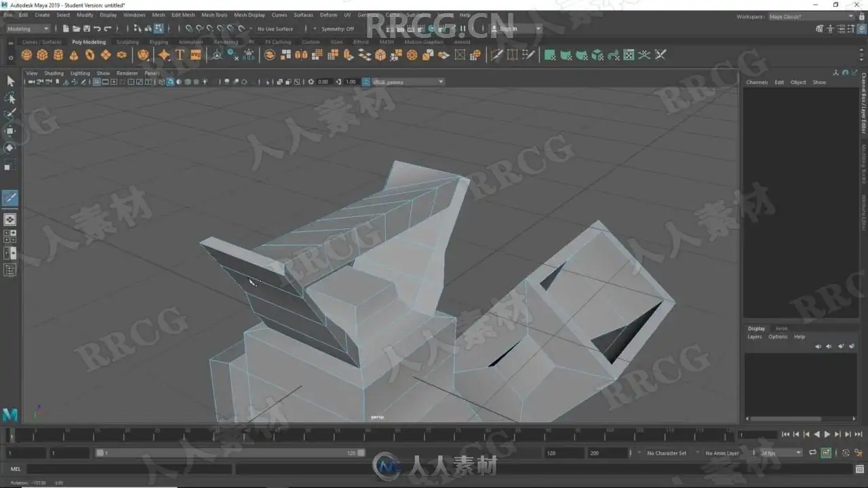Click the range slider bar
Viewport: 868px width, 488px height.
(231, 453)
